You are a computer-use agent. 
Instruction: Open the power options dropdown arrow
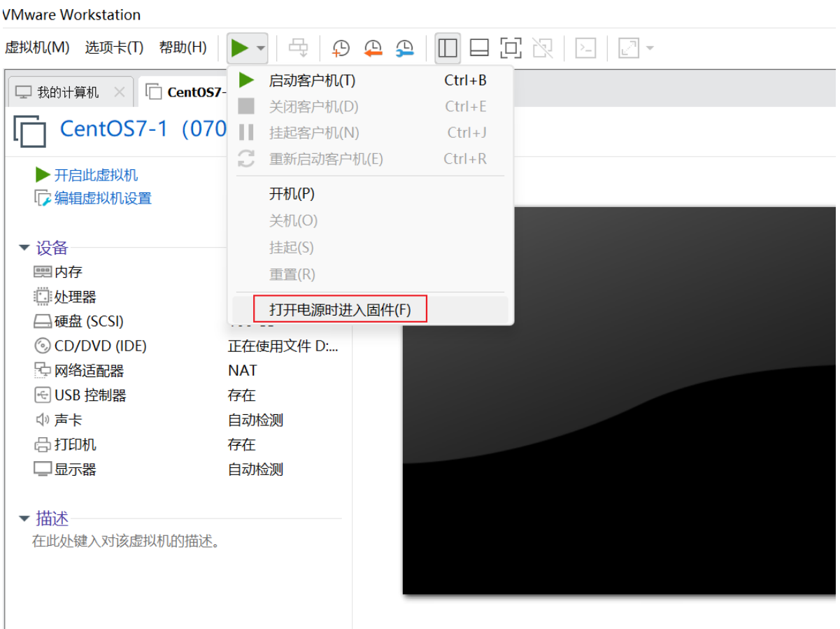[x=260, y=48]
